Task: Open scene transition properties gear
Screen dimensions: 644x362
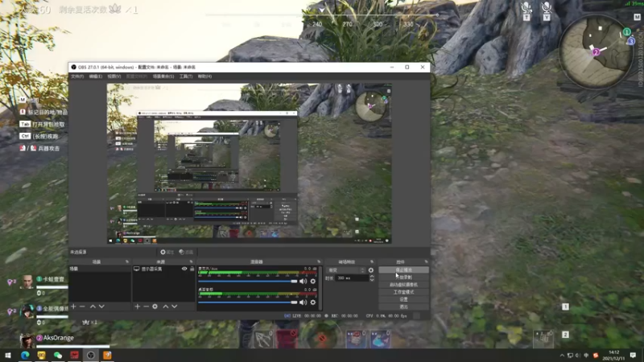Action: pyautogui.click(x=371, y=270)
